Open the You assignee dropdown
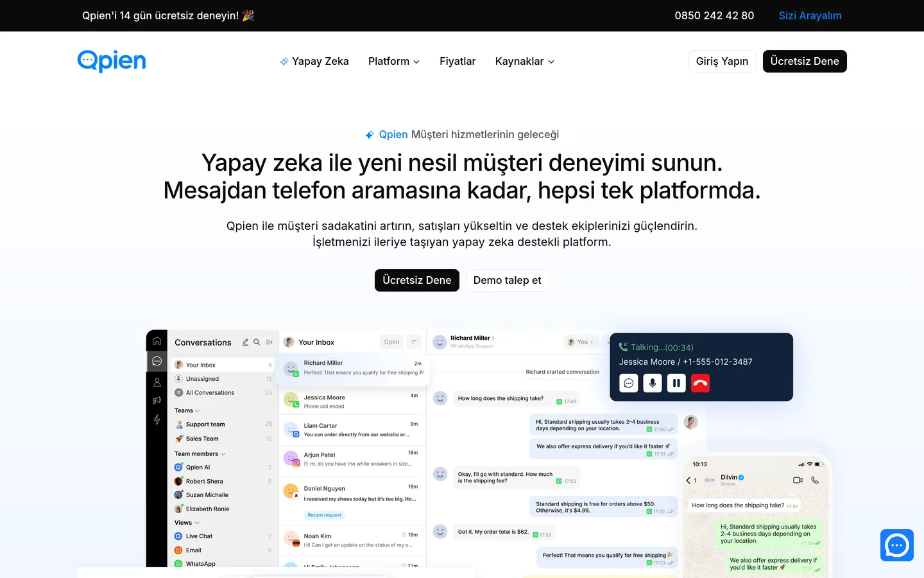This screenshot has width=924, height=578. click(x=581, y=342)
